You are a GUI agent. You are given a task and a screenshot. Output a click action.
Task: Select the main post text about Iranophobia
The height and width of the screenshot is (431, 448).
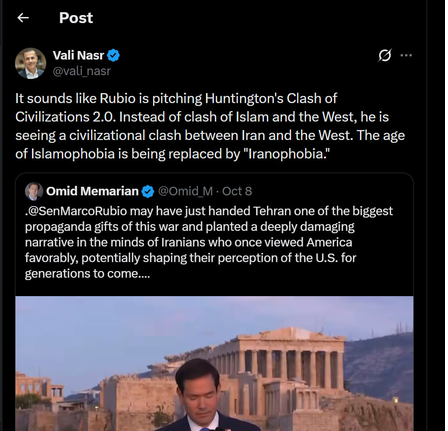coord(210,126)
